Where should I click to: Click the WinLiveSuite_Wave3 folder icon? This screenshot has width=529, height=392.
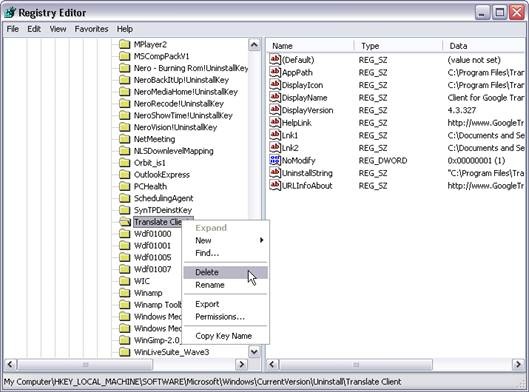pyautogui.click(x=125, y=352)
